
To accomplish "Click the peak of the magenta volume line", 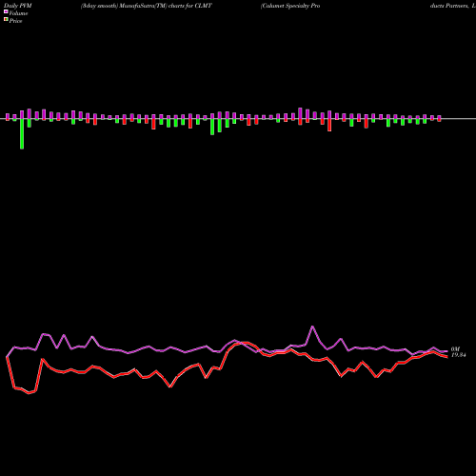I will pos(312,327).
